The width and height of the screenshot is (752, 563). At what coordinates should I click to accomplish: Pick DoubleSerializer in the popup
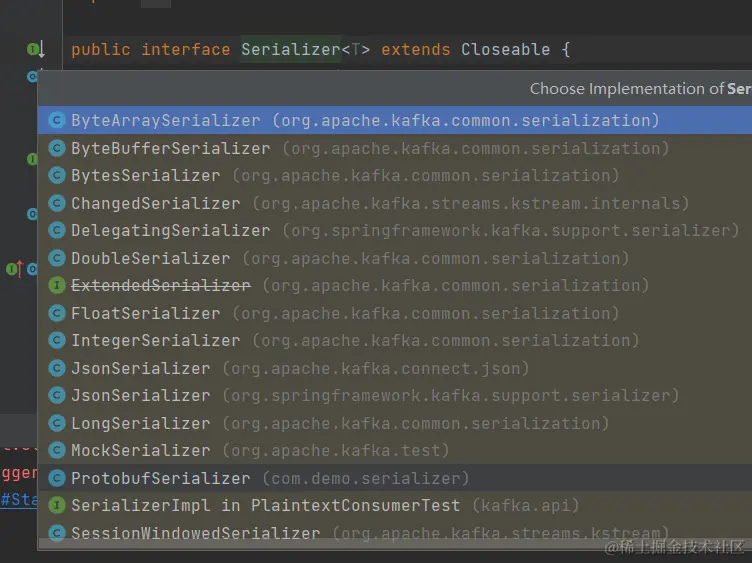[395, 258]
